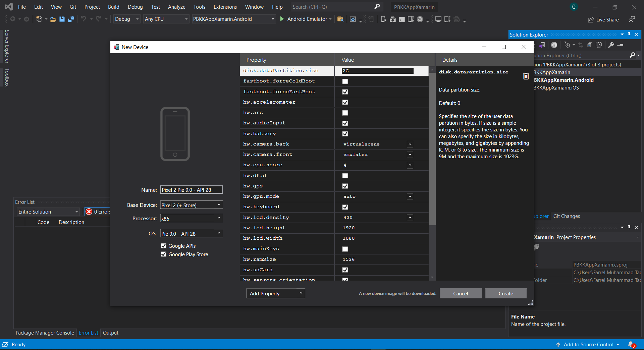The width and height of the screenshot is (644, 350).
Task: Click the Cancel button
Action: click(461, 293)
